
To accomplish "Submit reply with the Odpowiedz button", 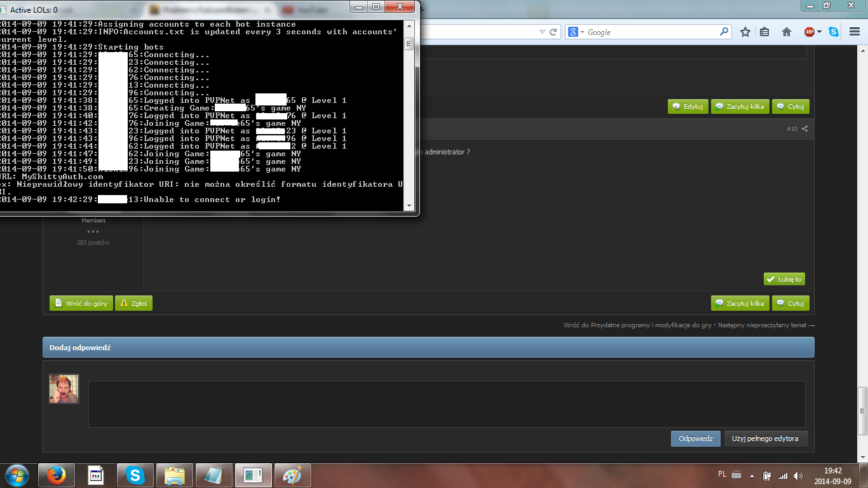I will click(x=696, y=438).
